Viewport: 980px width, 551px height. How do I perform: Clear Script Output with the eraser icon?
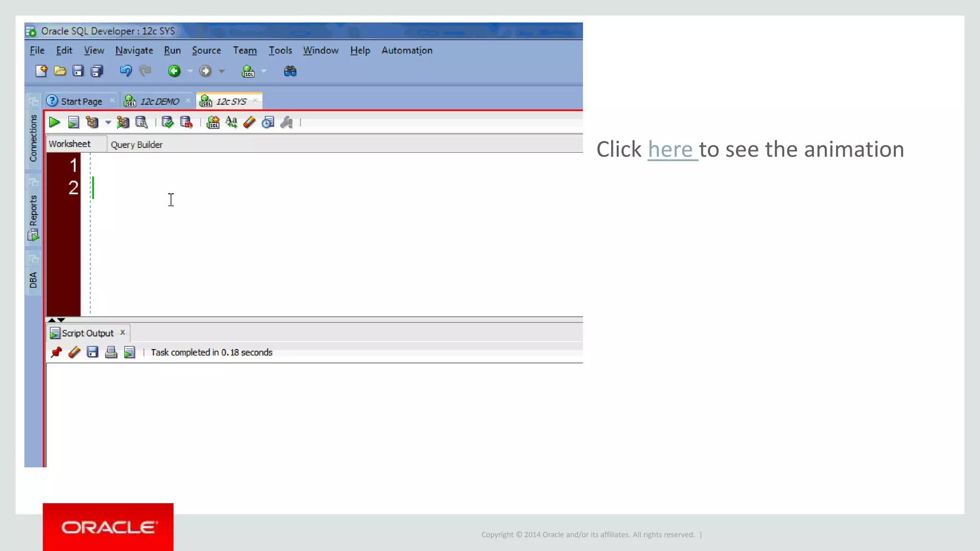click(74, 353)
